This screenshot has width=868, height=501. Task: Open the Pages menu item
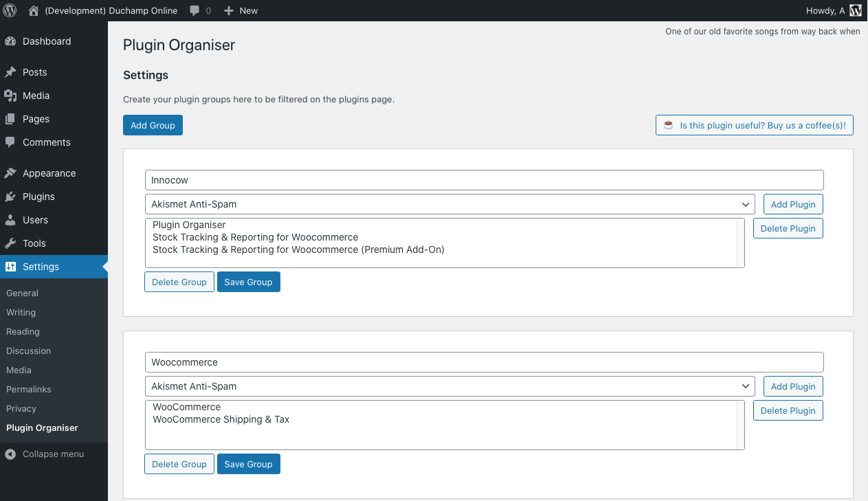54,119
